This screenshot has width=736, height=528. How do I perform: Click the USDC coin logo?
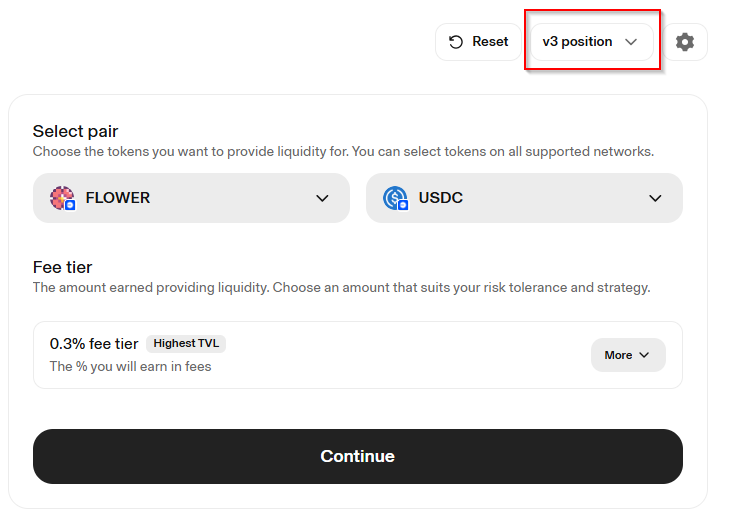click(396, 198)
